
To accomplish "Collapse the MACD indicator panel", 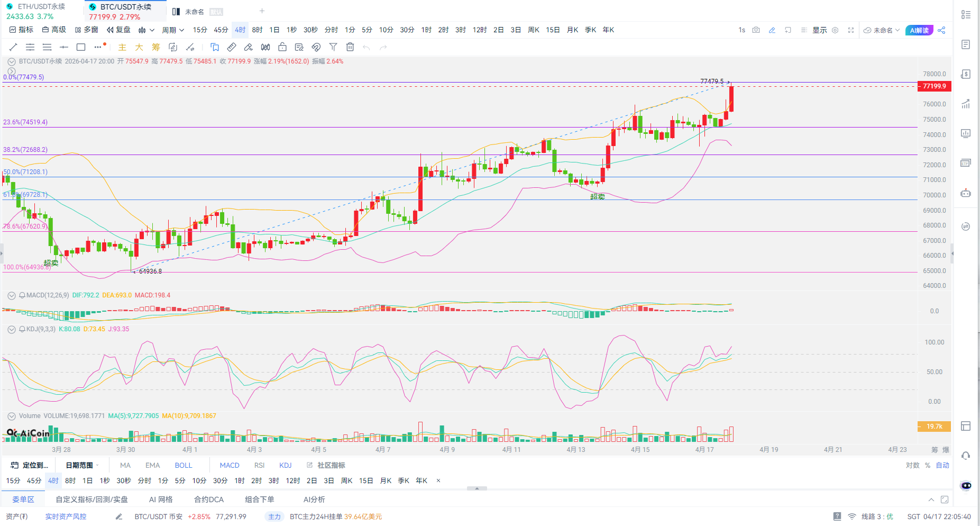I will tap(12, 295).
